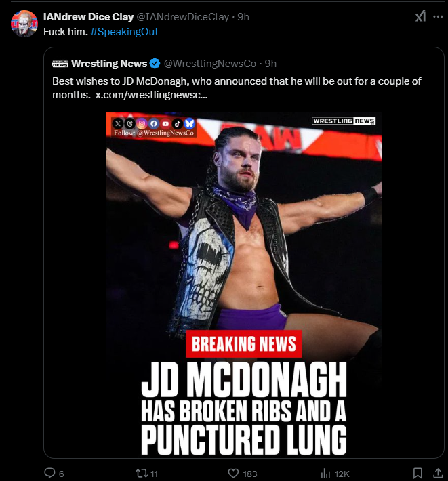Click the blue verified badge
Viewport: 448px width, 481px height.
[155, 64]
